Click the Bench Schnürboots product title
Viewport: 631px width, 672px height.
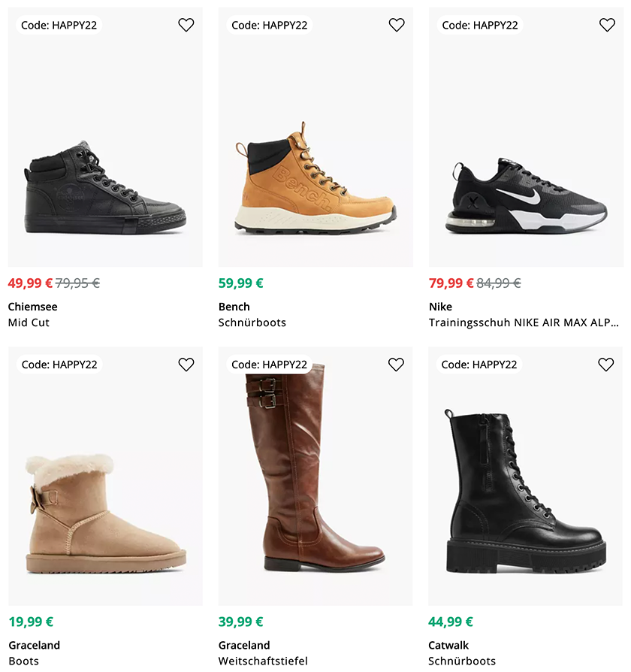pyautogui.click(x=252, y=322)
